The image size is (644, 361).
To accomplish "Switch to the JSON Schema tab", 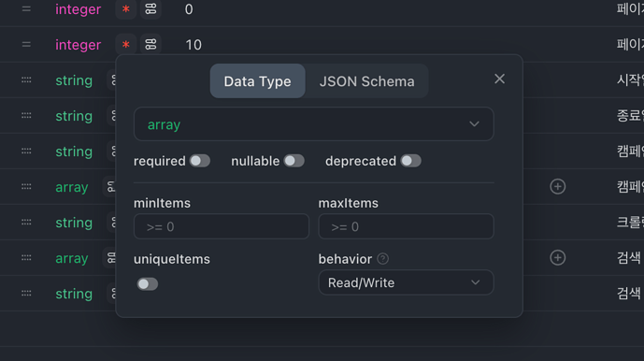I will (x=366, y=81).
